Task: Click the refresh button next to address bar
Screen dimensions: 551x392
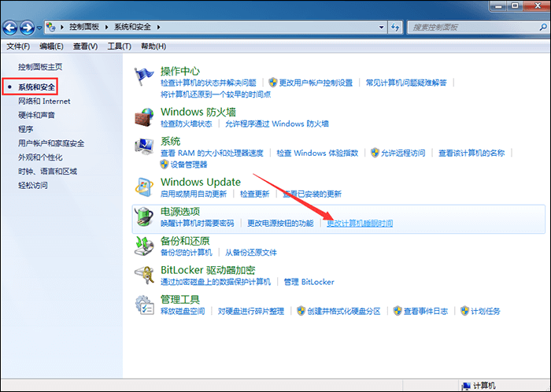Action: (x=395, y=27)
